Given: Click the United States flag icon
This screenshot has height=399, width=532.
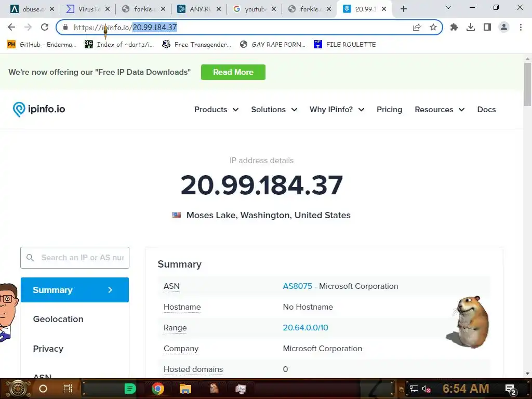Looking at the screenshot, I should point(177,215).
